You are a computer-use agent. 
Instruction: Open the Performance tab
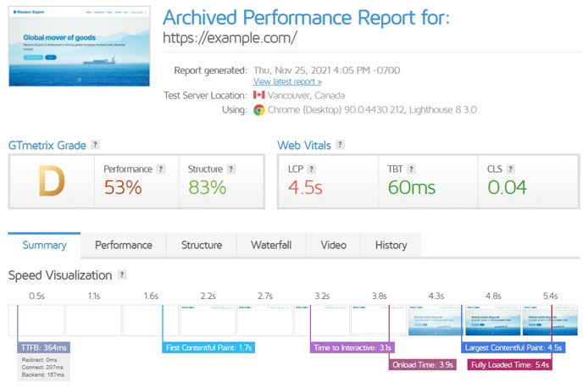point(124,246)
